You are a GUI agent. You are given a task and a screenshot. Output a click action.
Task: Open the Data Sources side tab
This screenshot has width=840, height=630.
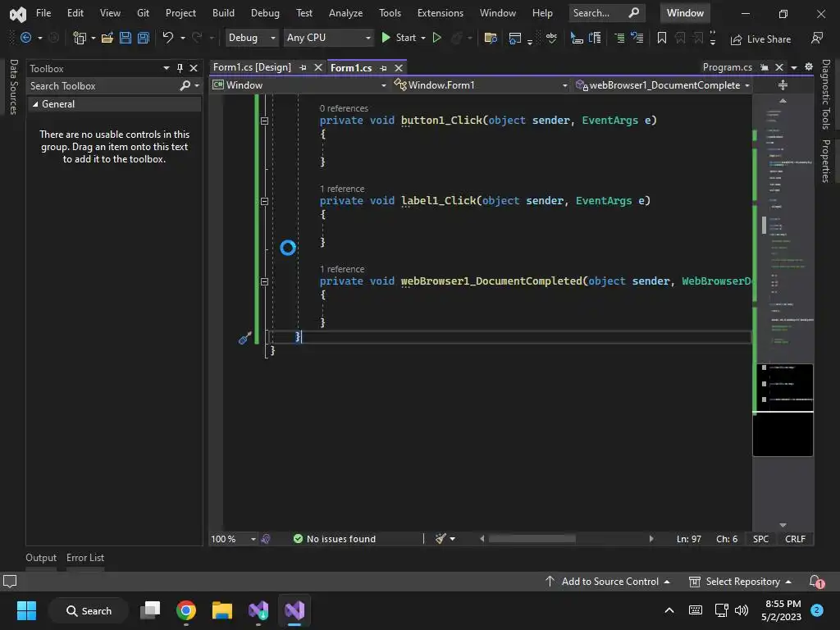[x=14, y=87]
